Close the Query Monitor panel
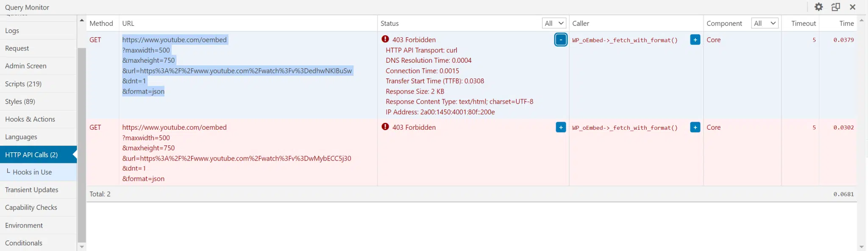Screen dimensions: 868x251 [853, 7]
